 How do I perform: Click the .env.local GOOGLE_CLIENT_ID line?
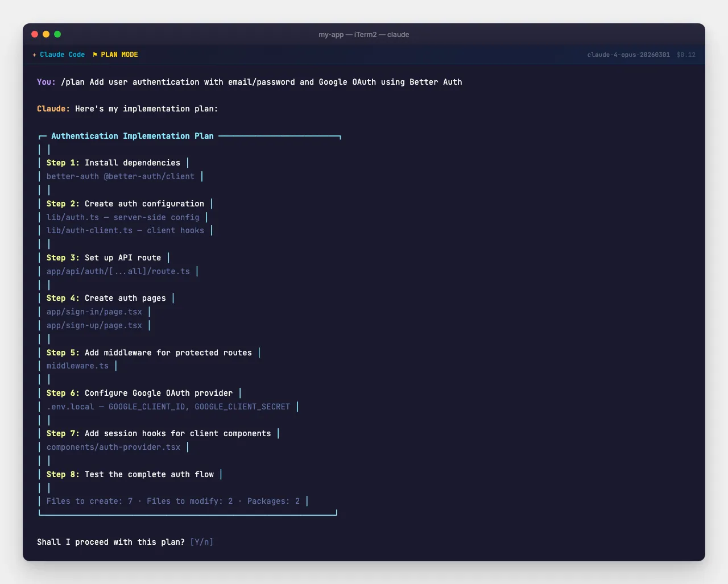pyautogui.click(x=168, y=407)
